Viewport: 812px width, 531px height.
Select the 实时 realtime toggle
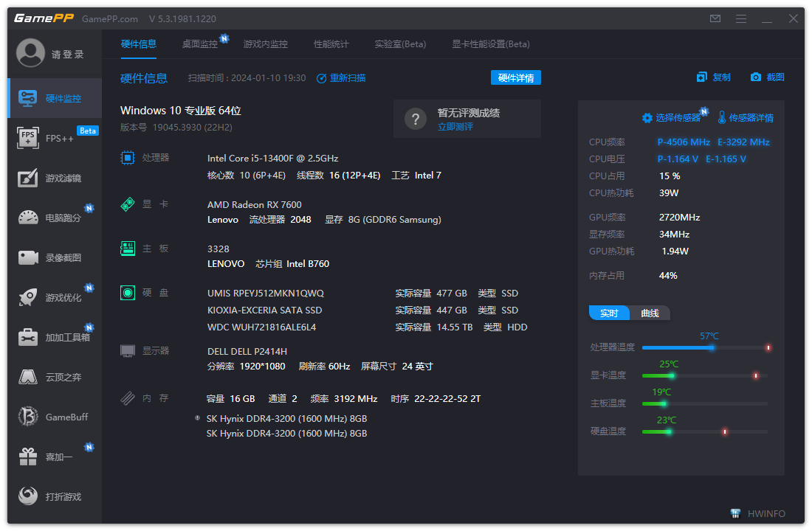[609, 313]
